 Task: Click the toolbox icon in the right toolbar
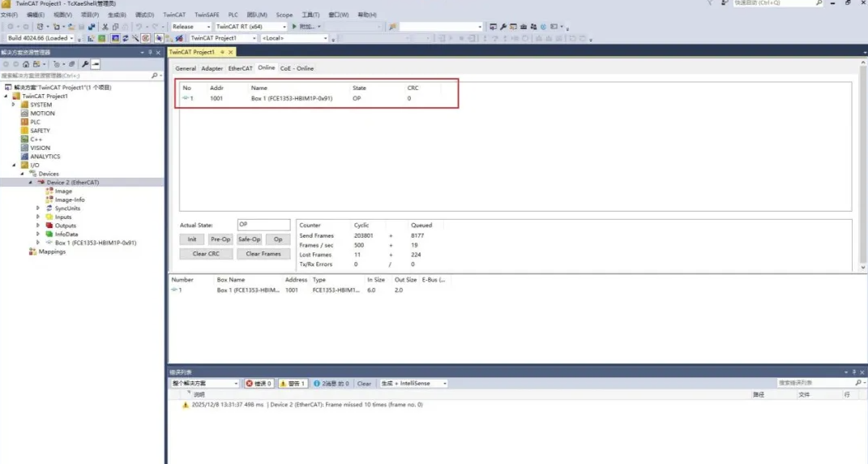click(523, 27)
